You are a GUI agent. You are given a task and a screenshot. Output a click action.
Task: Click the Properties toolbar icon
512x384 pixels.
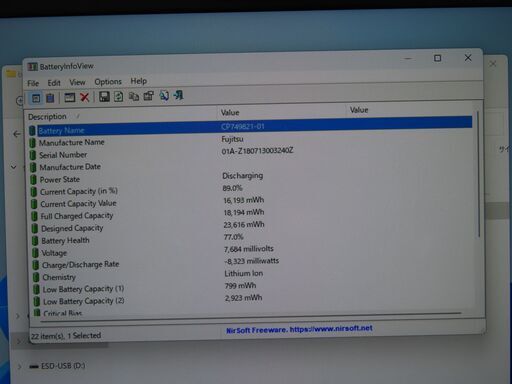pos(148,96)
